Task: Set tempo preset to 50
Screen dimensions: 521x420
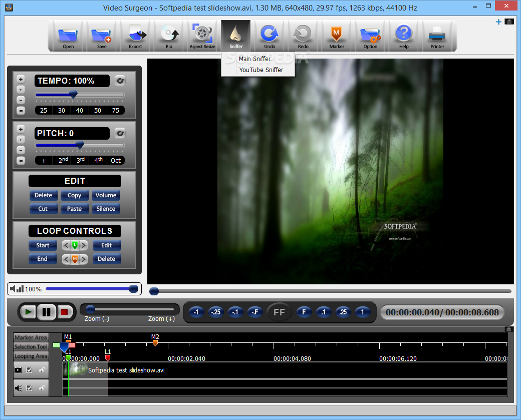Action: [x=97, y=110]
